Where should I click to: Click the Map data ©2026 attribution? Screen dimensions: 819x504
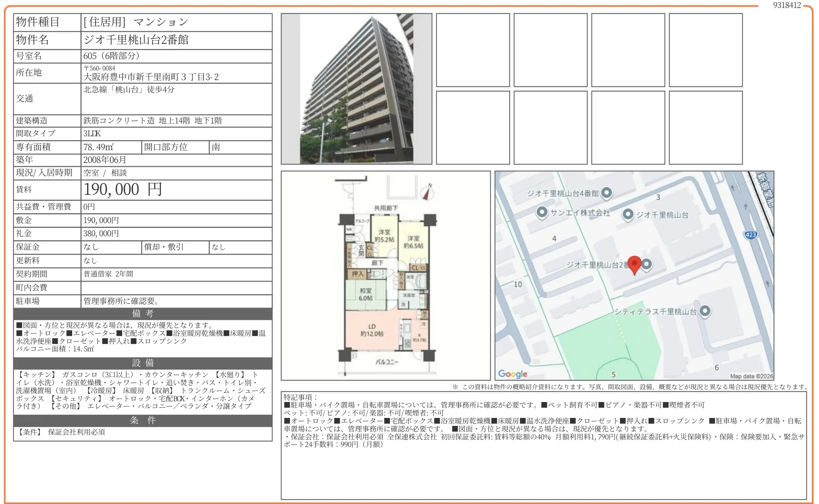pyautogui.click(x=751, y=376)
